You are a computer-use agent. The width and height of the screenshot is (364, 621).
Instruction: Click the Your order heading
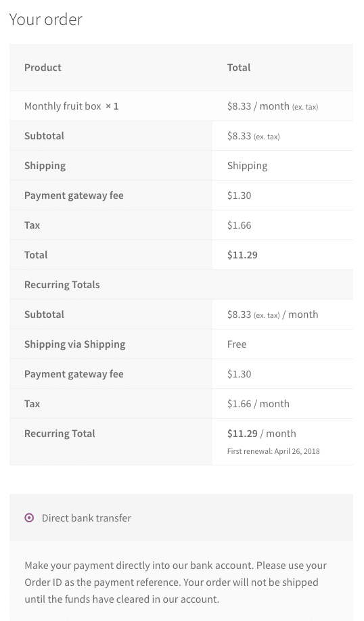(x=45, y=20)
